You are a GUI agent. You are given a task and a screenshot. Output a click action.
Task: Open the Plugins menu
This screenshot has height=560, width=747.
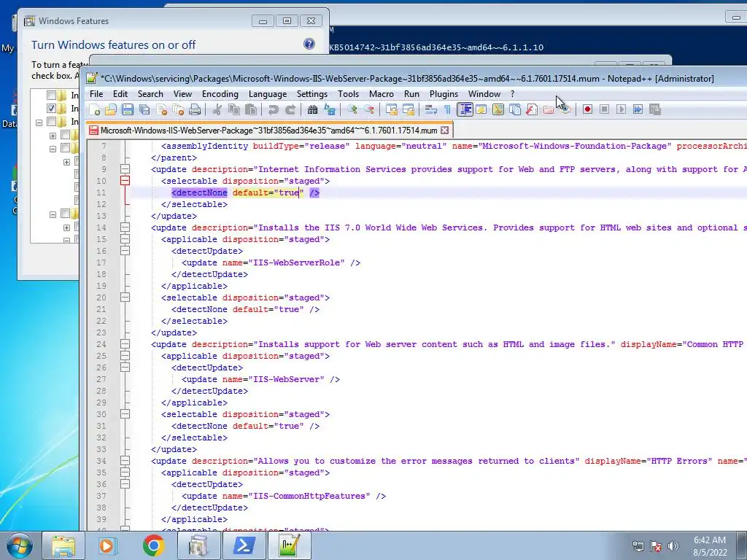(x=444, y=94)
